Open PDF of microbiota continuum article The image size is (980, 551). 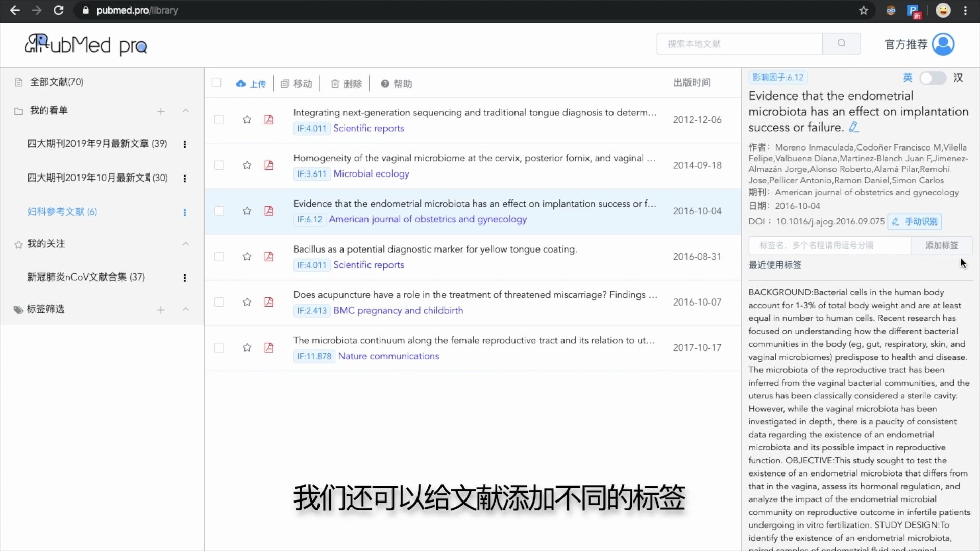coord(268,347)
